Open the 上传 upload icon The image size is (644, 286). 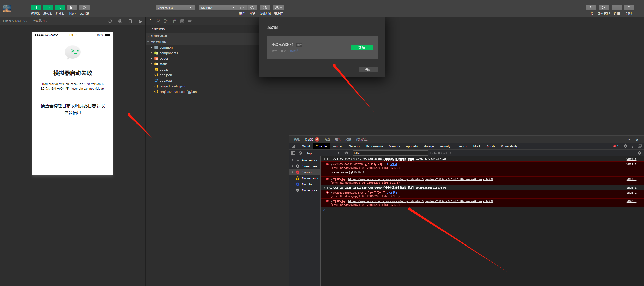590,8
